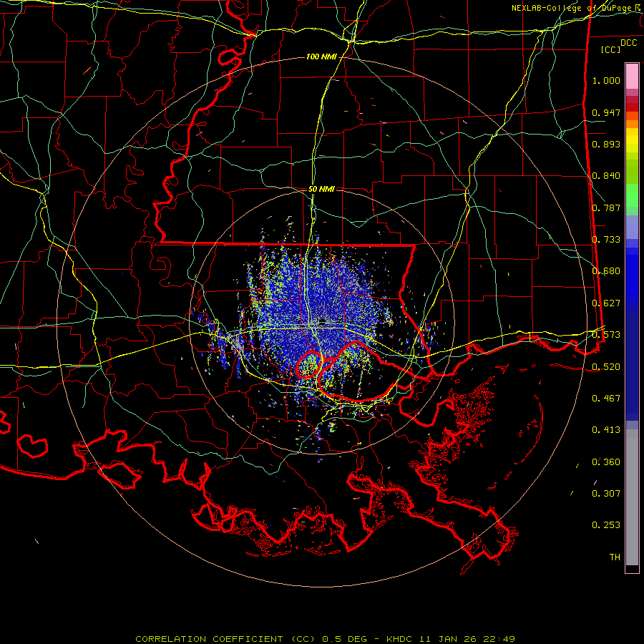
Task: Pick the pink swatch at the scale top
Action: pos(632,76)
